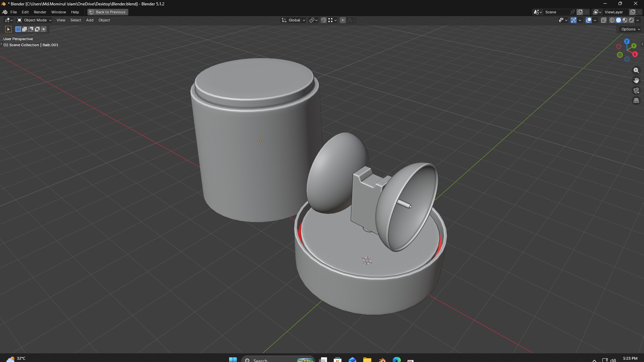Switch to Rendered viewport shading

(x=631, y=20)
